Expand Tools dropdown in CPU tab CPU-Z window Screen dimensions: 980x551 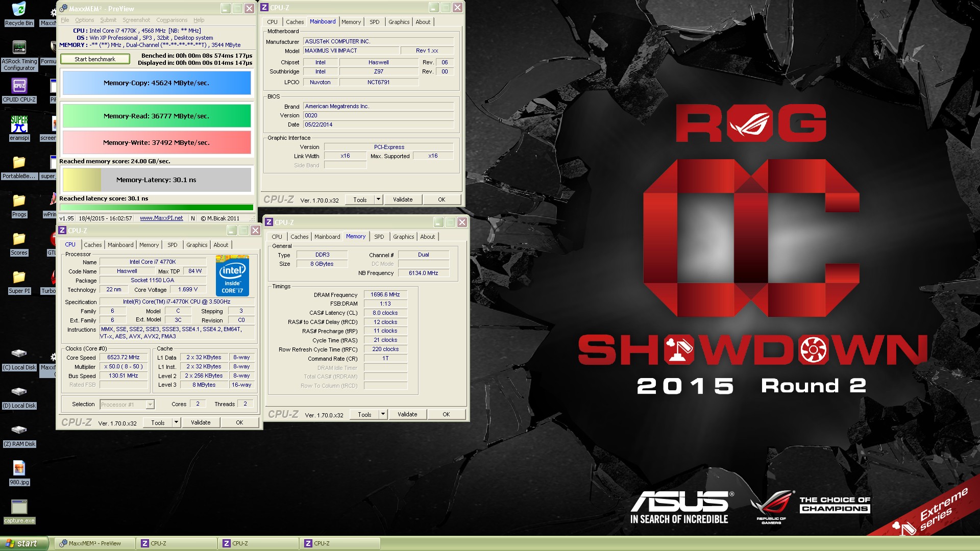pos(176,422)
